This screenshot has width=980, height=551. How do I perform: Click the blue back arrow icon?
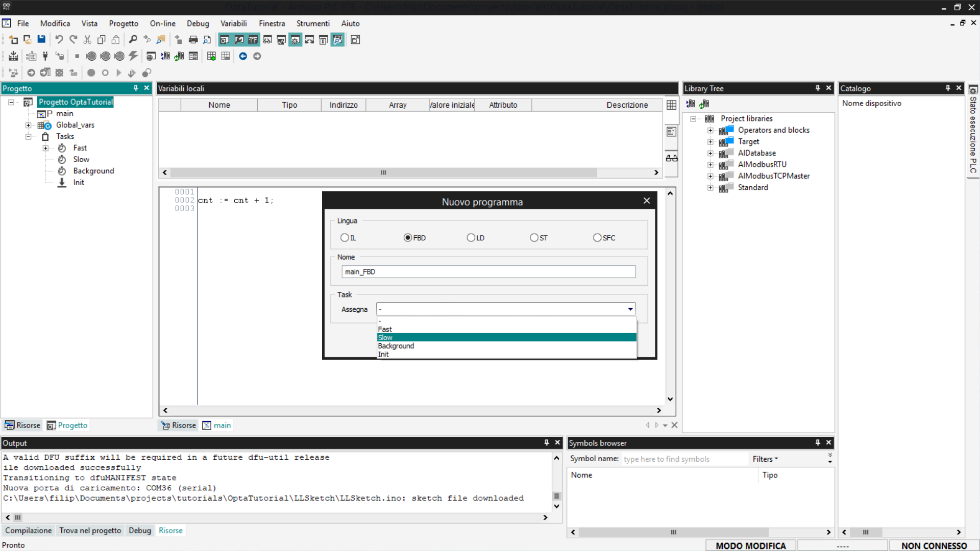243,56
